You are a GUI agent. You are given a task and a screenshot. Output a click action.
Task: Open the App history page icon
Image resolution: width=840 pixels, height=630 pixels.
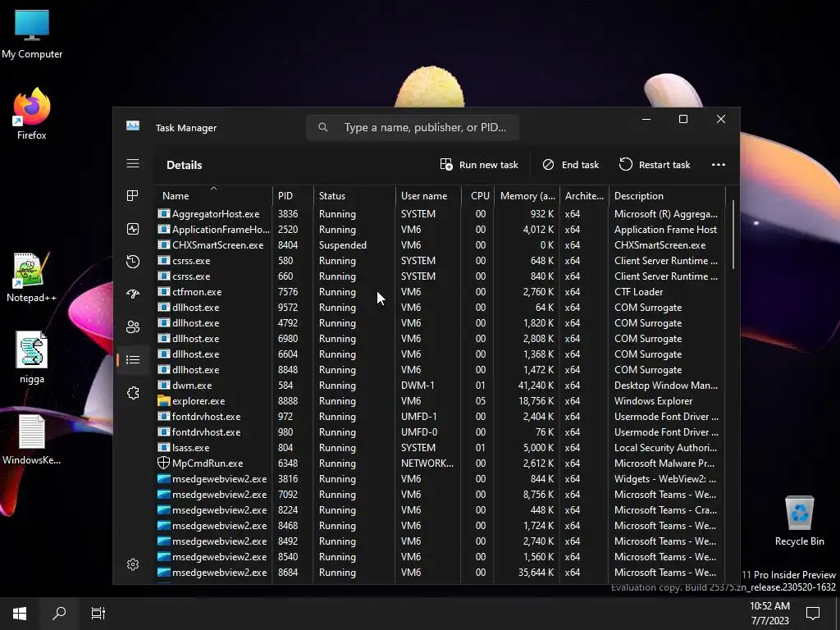click(133, 262)
